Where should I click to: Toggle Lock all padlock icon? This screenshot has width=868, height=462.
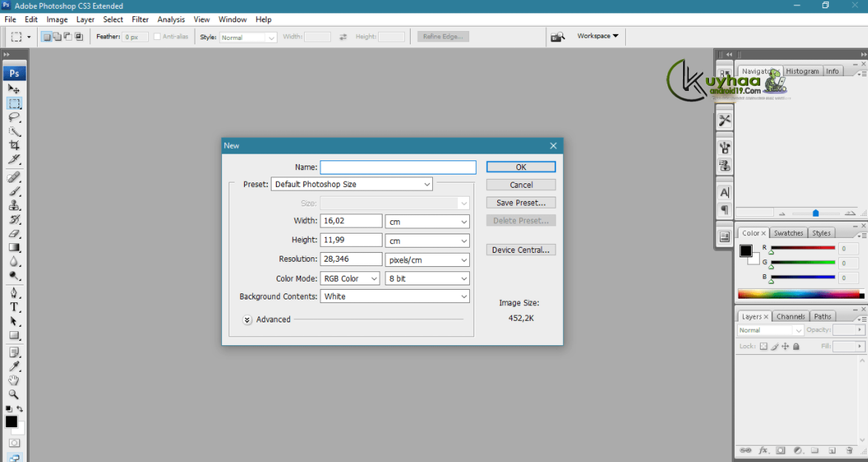796,347
